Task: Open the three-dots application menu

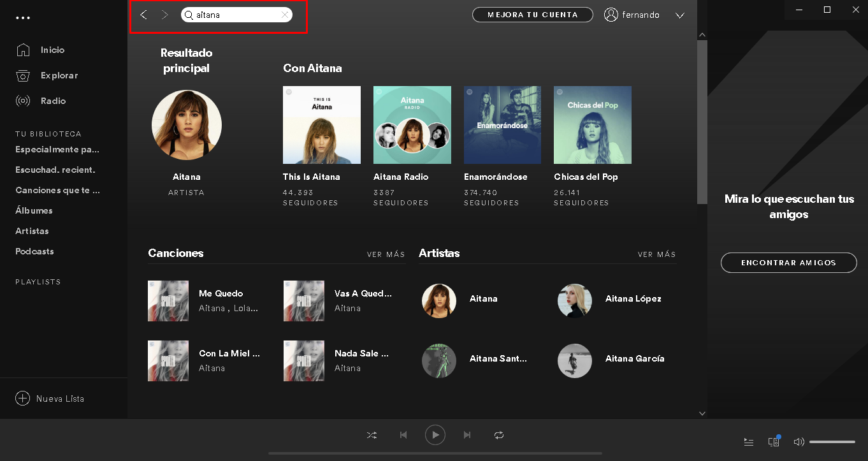Action: coord(23,18)
